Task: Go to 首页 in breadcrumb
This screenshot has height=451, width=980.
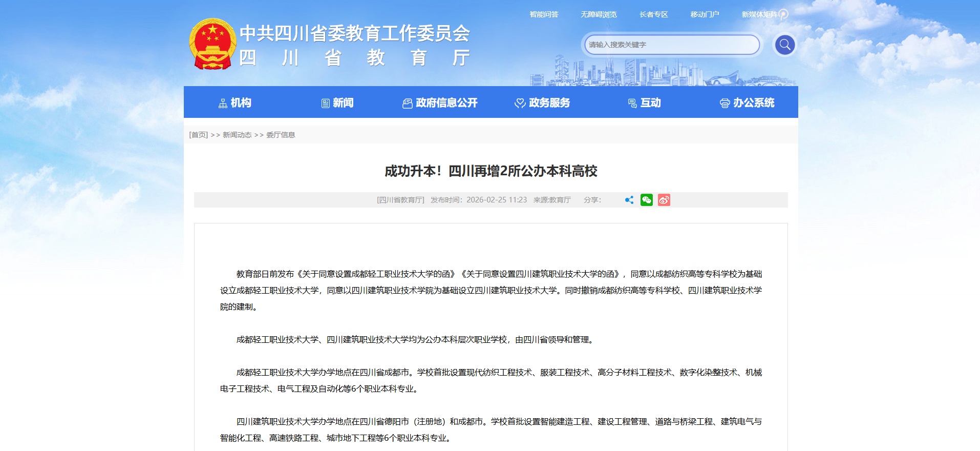Action: (199, 135)
